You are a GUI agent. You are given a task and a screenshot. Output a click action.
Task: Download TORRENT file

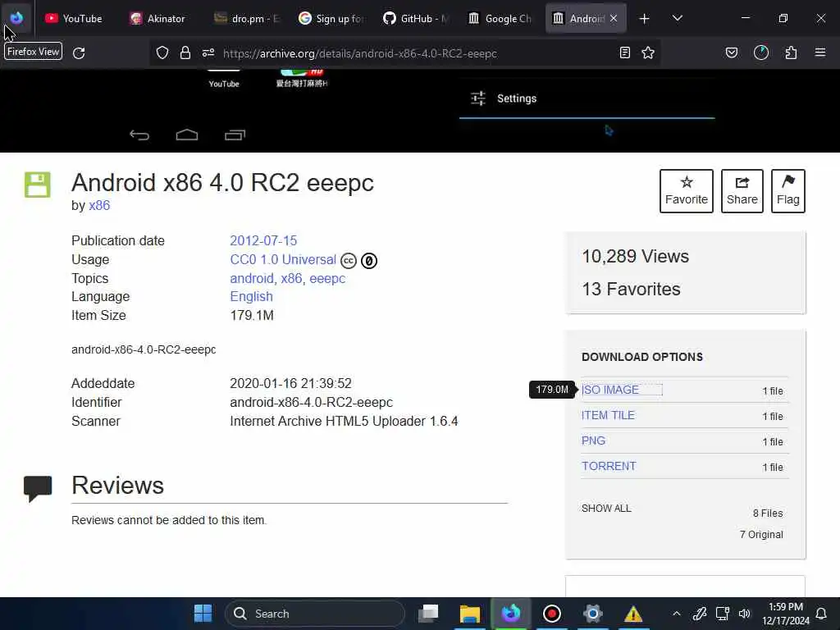coord(609,467)
